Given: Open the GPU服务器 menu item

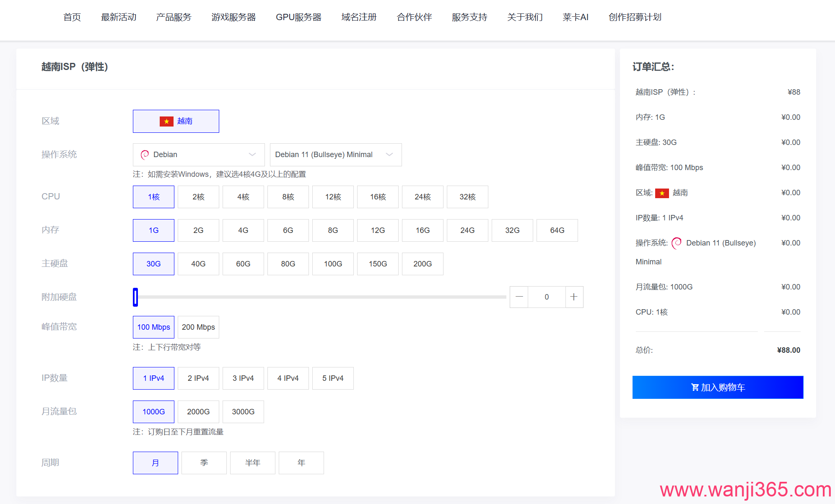Looking at the screenshot, I should point(298,17).
